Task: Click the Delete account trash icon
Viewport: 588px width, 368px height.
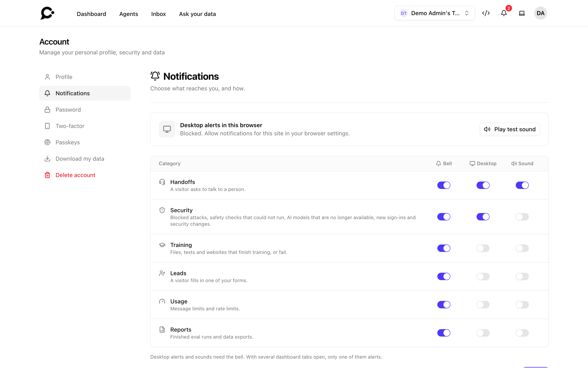Action: pos(47,175)
